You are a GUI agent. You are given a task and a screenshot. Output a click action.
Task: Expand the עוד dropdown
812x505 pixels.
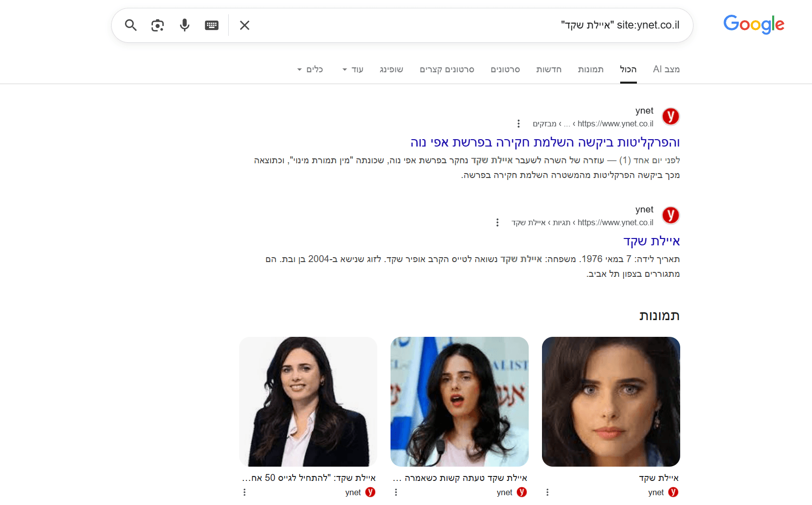(353, 69)
